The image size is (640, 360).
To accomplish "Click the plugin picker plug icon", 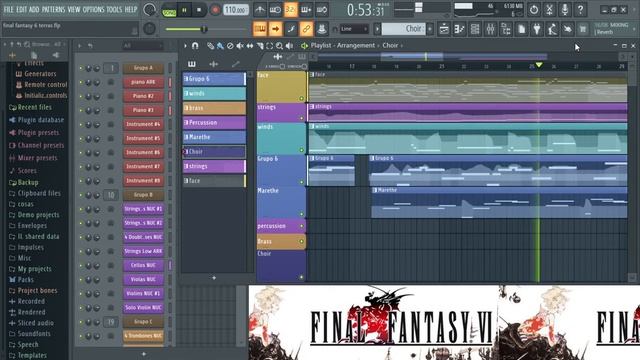I will click(x=537, y=29).
